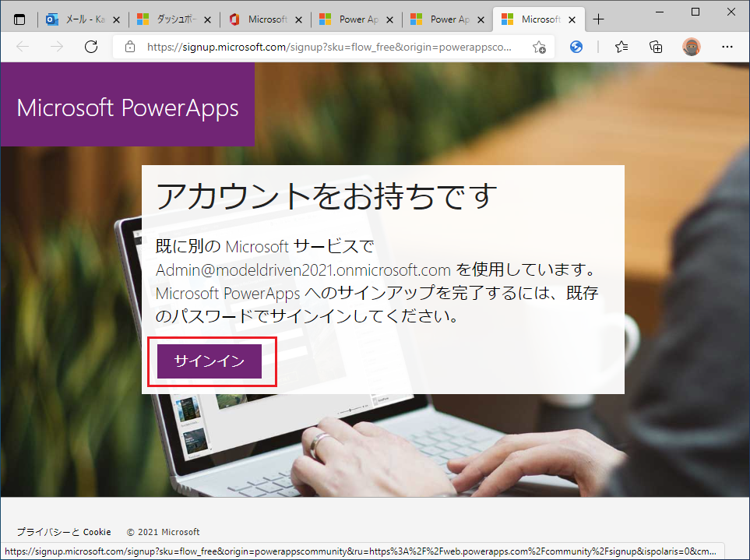Open the メール Outlook tab

tap(82, 19)
